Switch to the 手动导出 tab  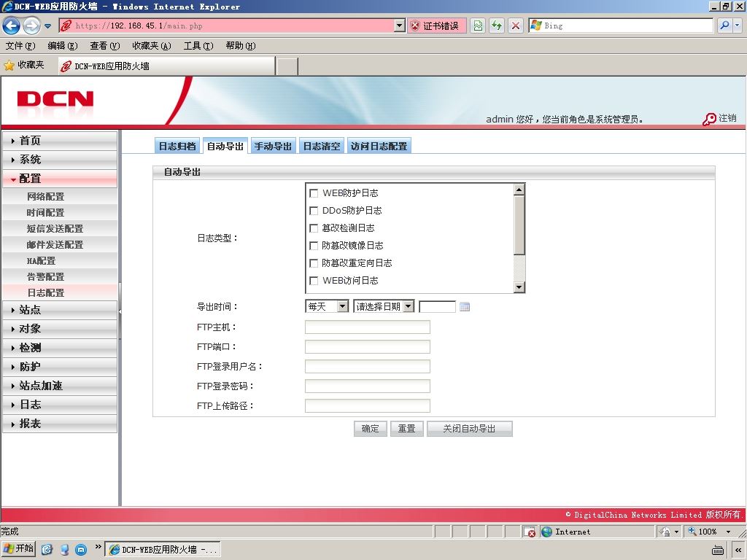point(273,146)
